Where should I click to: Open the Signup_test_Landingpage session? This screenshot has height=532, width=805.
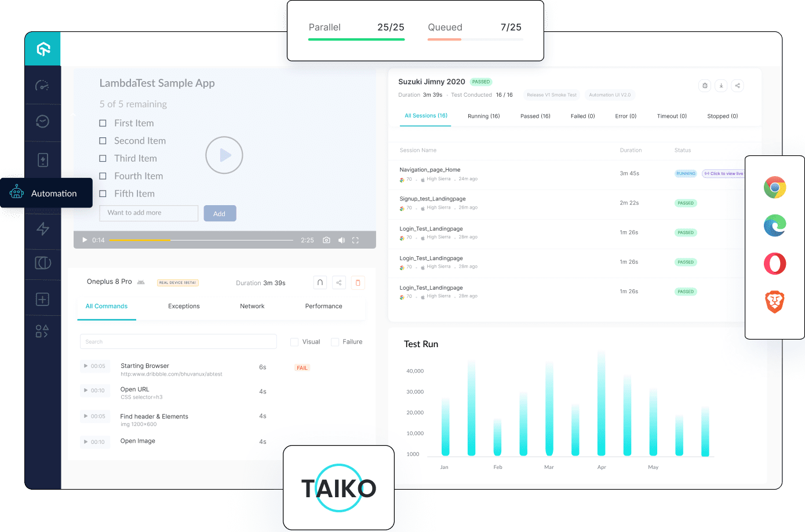432,199
